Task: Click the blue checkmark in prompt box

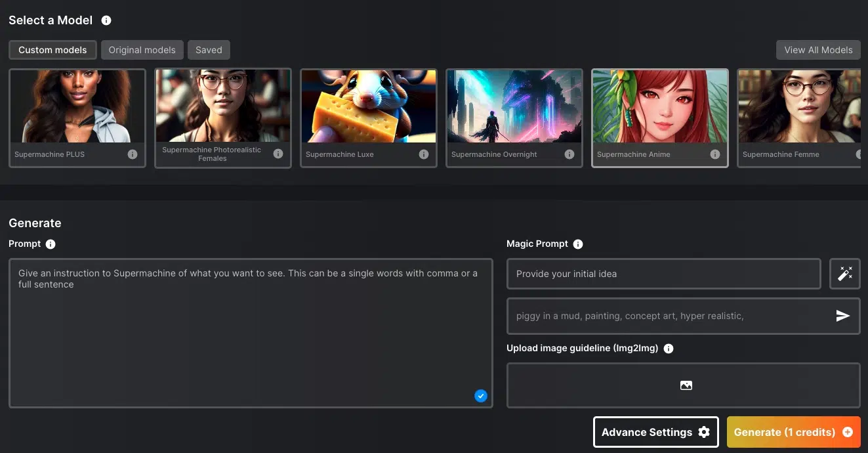Action: [481, 395]
